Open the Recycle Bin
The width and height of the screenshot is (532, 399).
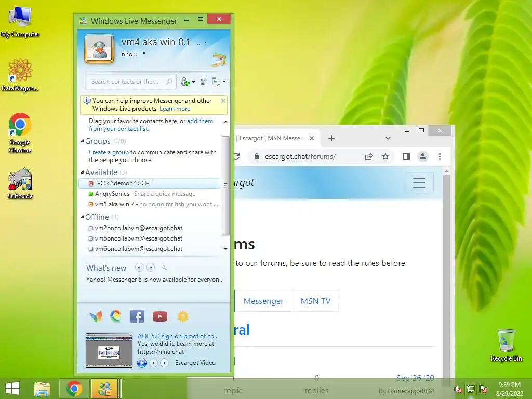point(506,345)
